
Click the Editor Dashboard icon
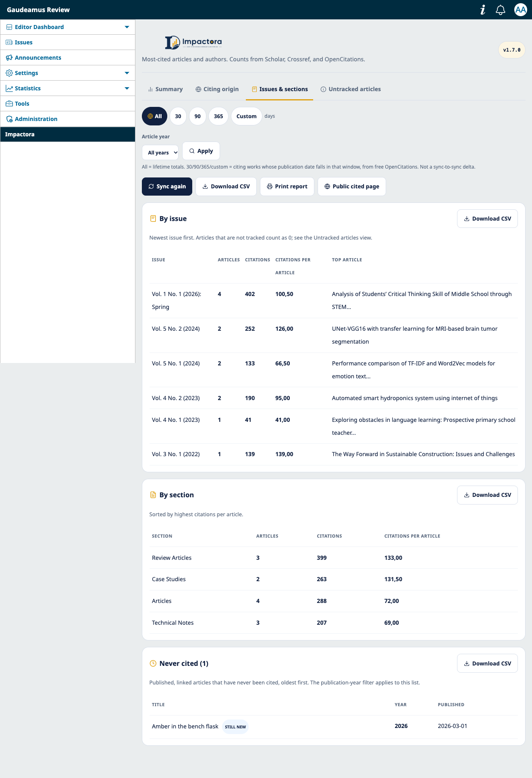(x=9, y=27)
